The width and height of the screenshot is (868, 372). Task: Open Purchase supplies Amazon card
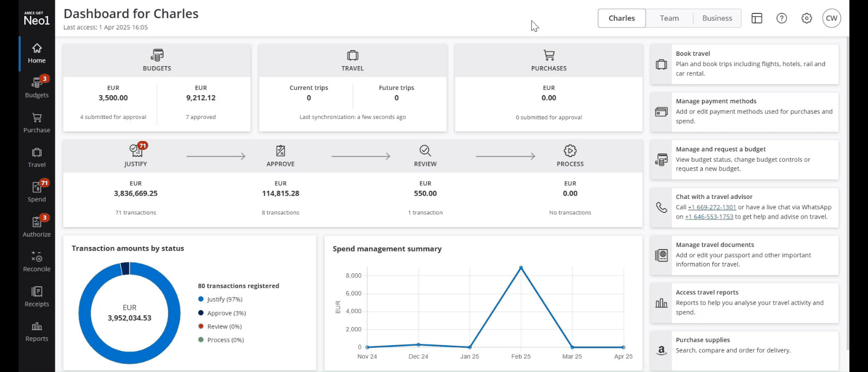(745, 350)
